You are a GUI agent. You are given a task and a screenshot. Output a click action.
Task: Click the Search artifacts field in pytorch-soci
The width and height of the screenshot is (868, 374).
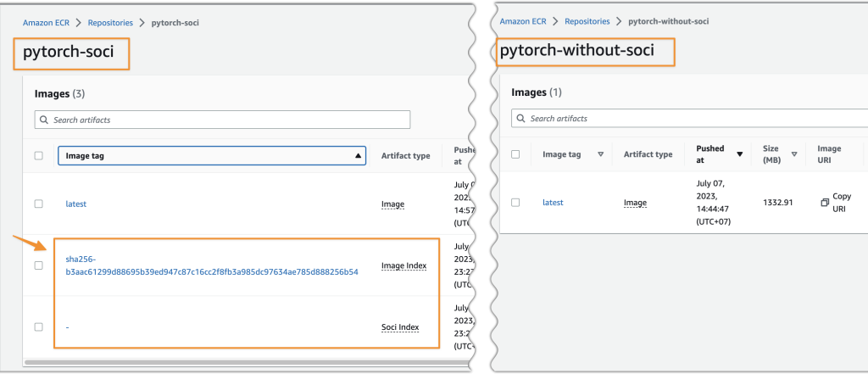point(223,120)
